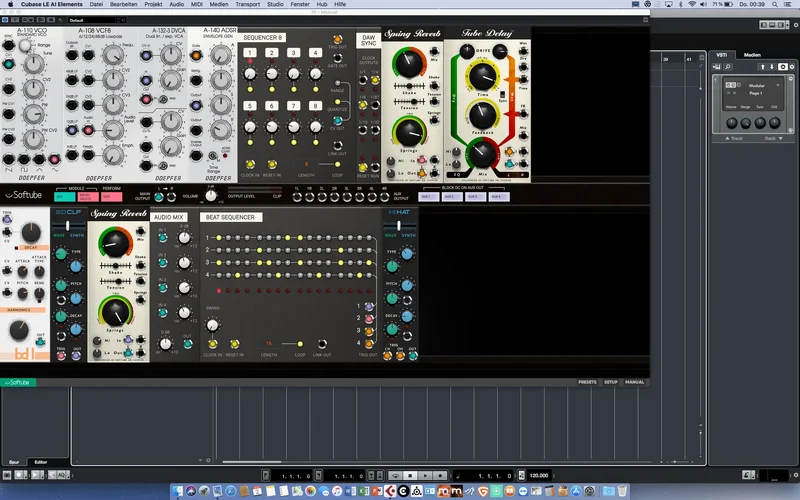
Task: Click the tempo field showing 120.000
Action: [x=540, y=475]
